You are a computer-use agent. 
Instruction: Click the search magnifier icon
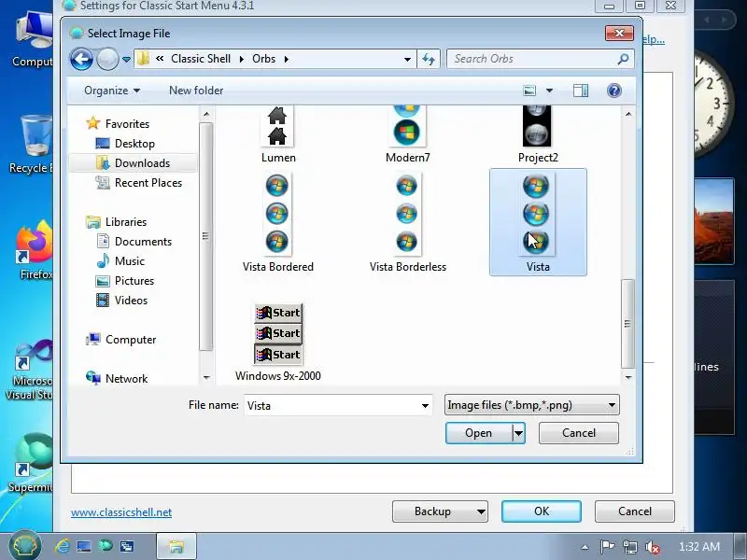623,59
